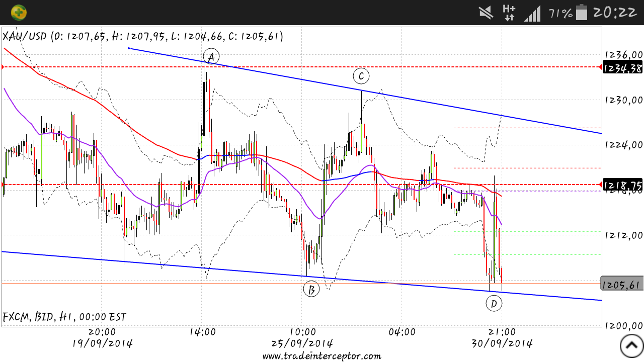Tap the scroll-up chevron circle button

632,345
